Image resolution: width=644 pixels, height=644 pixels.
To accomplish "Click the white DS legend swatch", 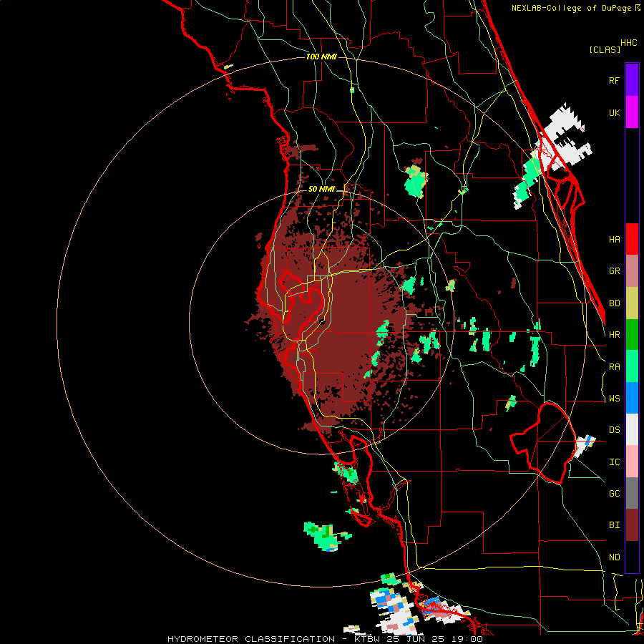I will (632, 429).
